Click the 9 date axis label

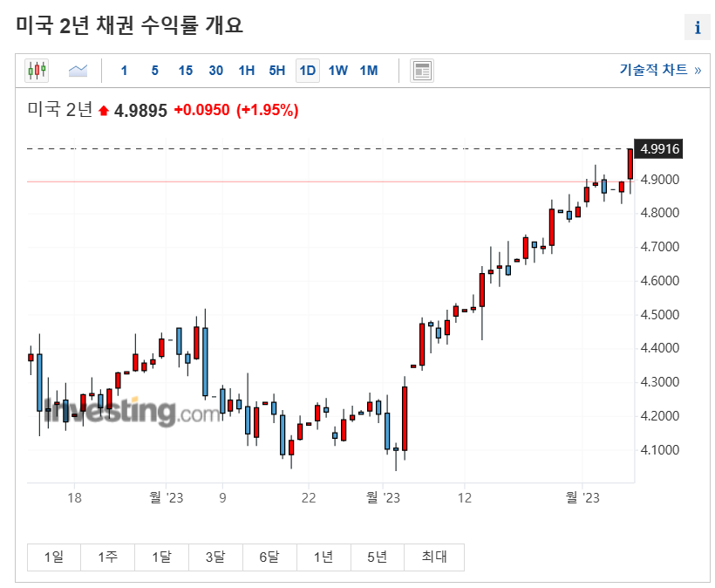[x=222, y=497]
